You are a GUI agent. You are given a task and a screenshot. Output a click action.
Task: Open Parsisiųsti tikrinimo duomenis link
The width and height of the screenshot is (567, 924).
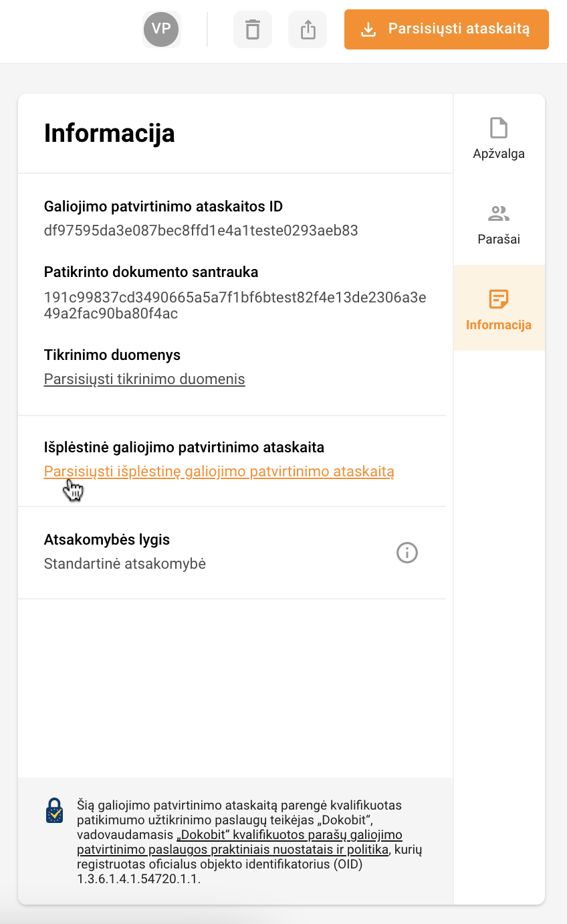click(144, 379)
